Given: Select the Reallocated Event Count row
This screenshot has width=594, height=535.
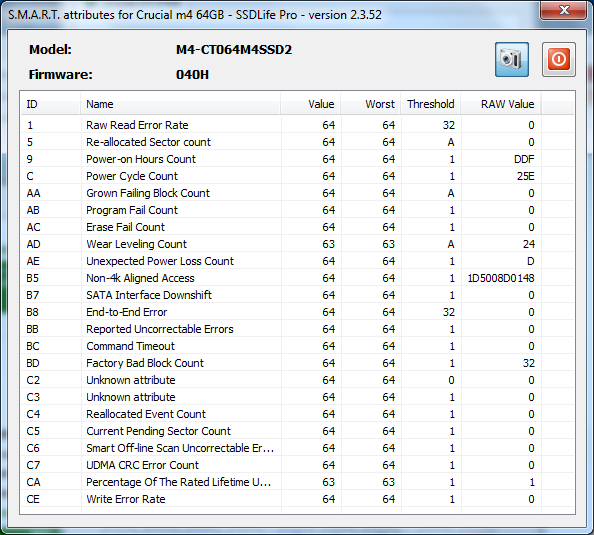Looking at the screenshot, I should tap(281, 414).
